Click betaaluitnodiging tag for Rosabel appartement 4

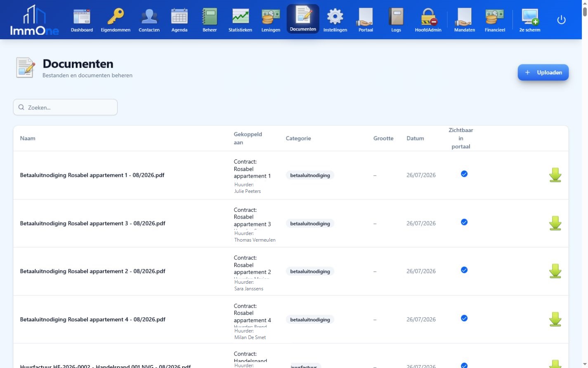pyautogui.click(x=310, y=320)
